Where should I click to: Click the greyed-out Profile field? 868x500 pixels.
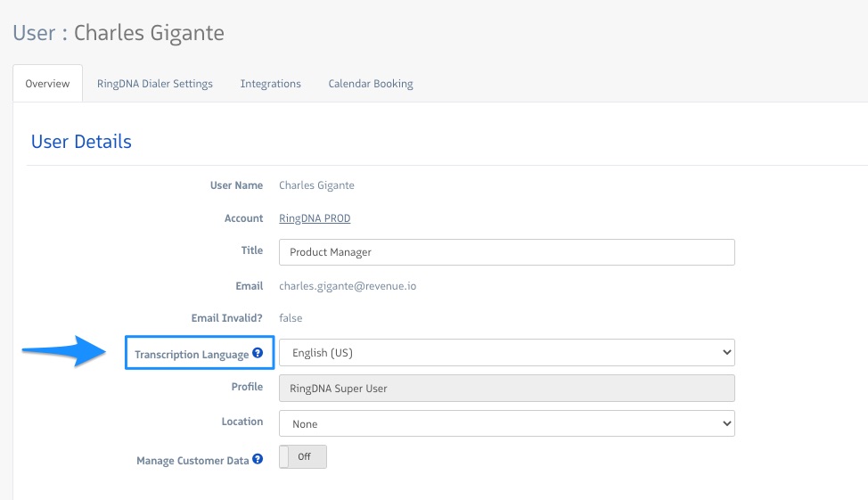pyautogui.click(x=506, y=388)
